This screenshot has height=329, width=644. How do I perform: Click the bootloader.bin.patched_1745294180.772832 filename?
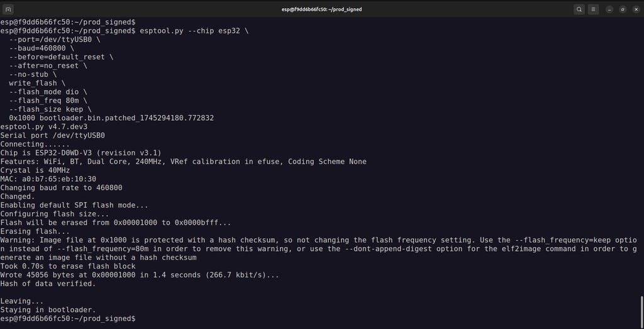tap(126, 118)
